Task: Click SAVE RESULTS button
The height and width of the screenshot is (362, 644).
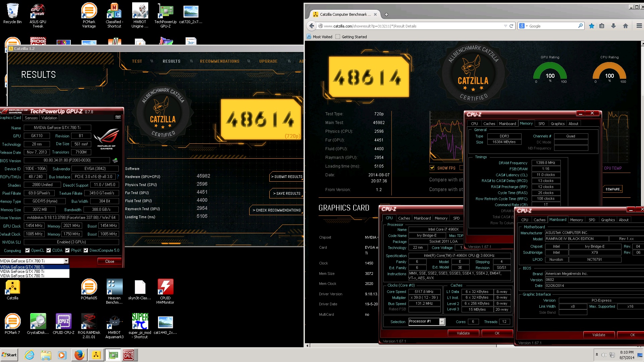Action: [x=287, y=193]
